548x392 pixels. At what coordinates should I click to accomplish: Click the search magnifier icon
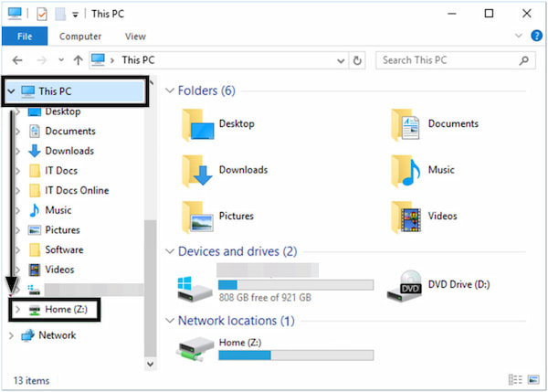(523, 60)
